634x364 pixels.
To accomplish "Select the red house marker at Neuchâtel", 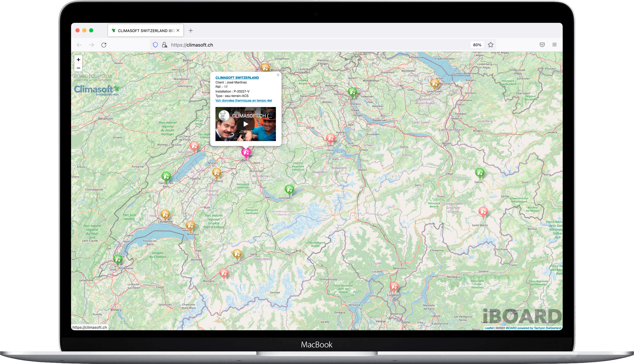I will (x=194, y=146).
